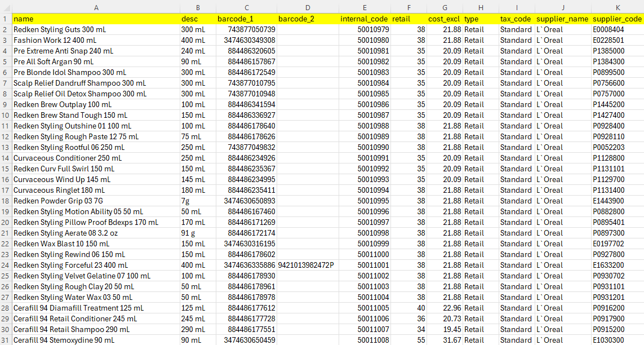Select cell 'Cerafill 94 Retail Conditioner 245 mL'
Viewport: 644px width, 345px height.
96,319
